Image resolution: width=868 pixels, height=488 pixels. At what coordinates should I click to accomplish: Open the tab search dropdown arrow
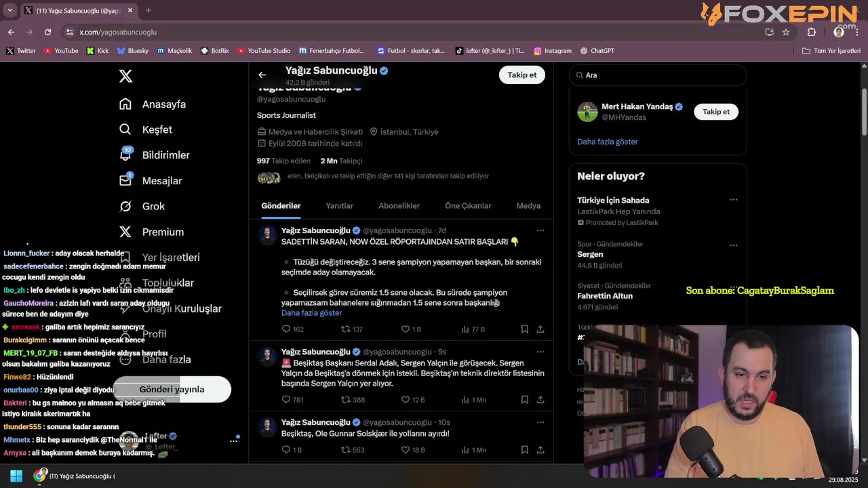click(9, 10)
